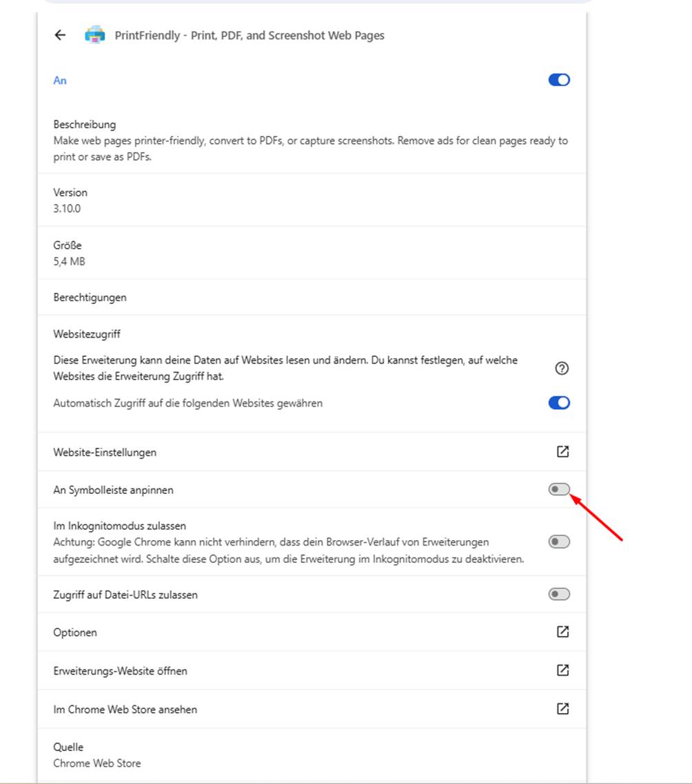Click Zugriff auf Datei-URLs zulassen label
Viewport: 692px width, 784px height.
click(x=125, y=595)
